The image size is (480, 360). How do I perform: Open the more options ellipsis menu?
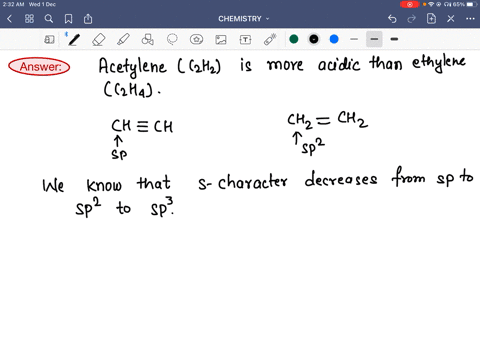point(470,19)
